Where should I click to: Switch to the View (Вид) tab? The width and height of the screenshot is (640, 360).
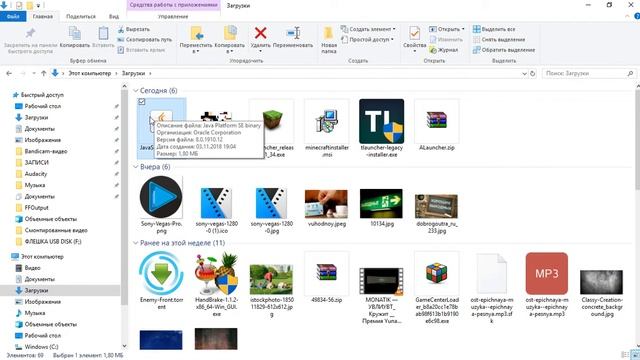coord(114,17)
